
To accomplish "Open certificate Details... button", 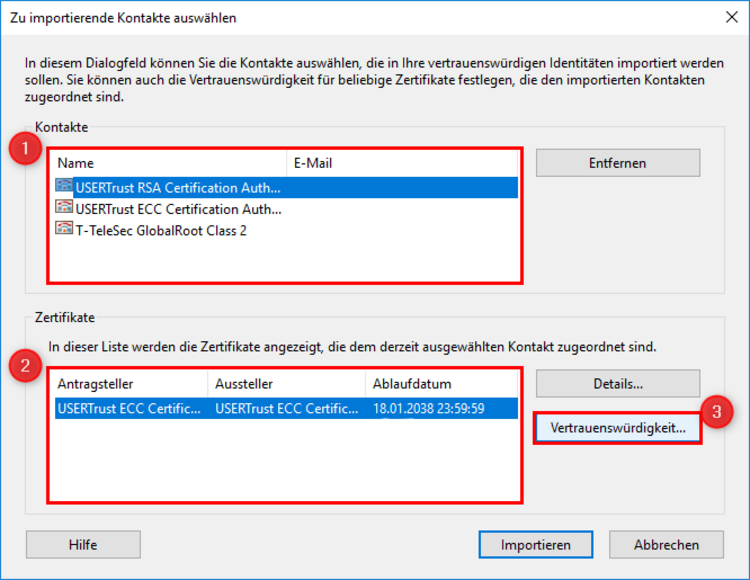I will [618, 383].
